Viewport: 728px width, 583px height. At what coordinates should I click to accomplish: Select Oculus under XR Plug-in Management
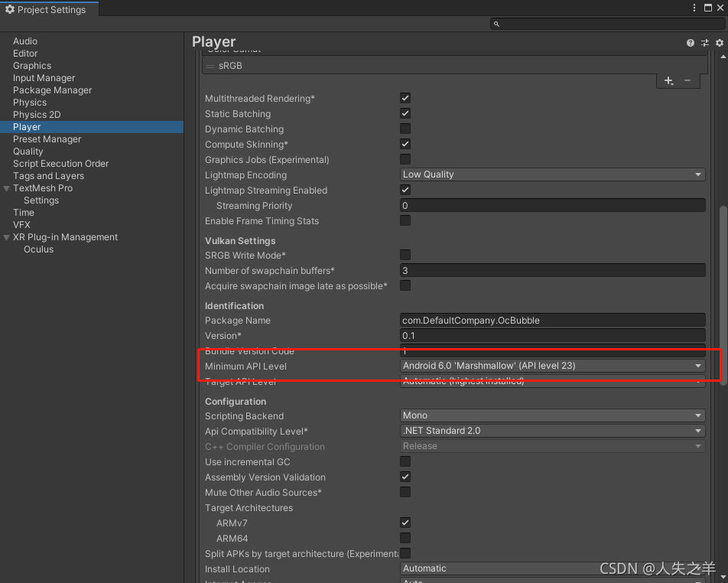[x=38, y=249]
